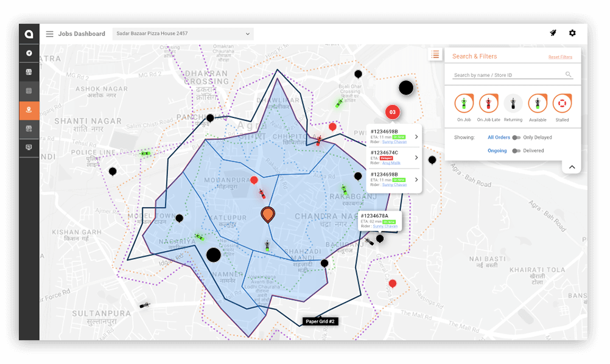Open the list view icon beside filters panel

click(435, 54)
